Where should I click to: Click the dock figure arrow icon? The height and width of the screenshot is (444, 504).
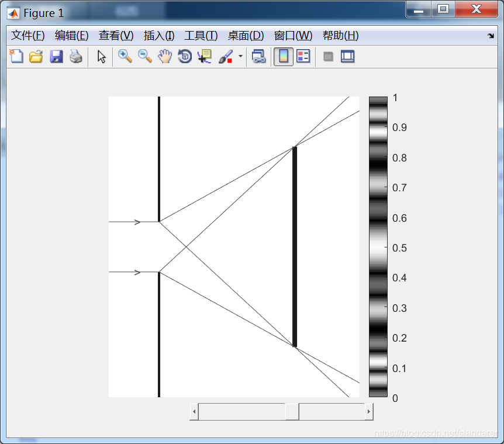491,36
